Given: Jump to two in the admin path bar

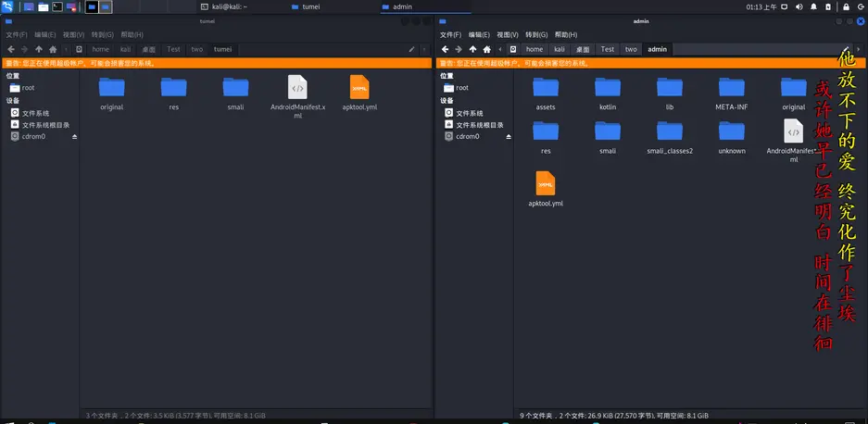Looking at the screenshot, I should click(631, 49).
